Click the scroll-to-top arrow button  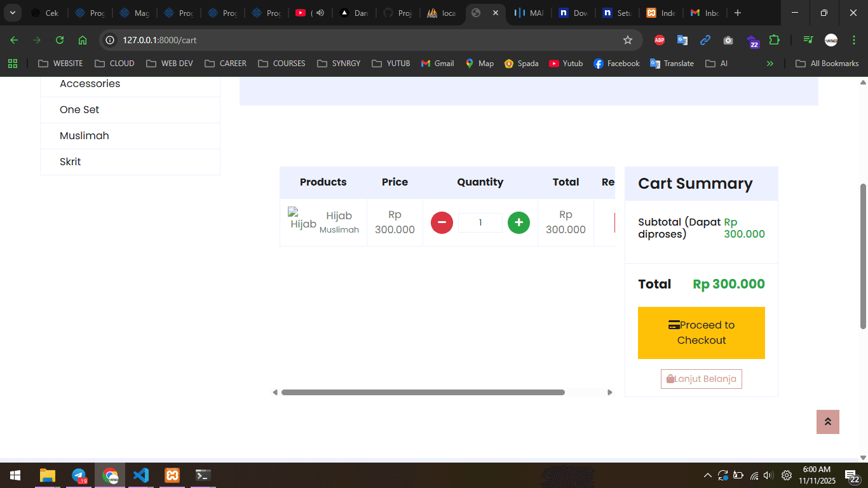point(827,421)
